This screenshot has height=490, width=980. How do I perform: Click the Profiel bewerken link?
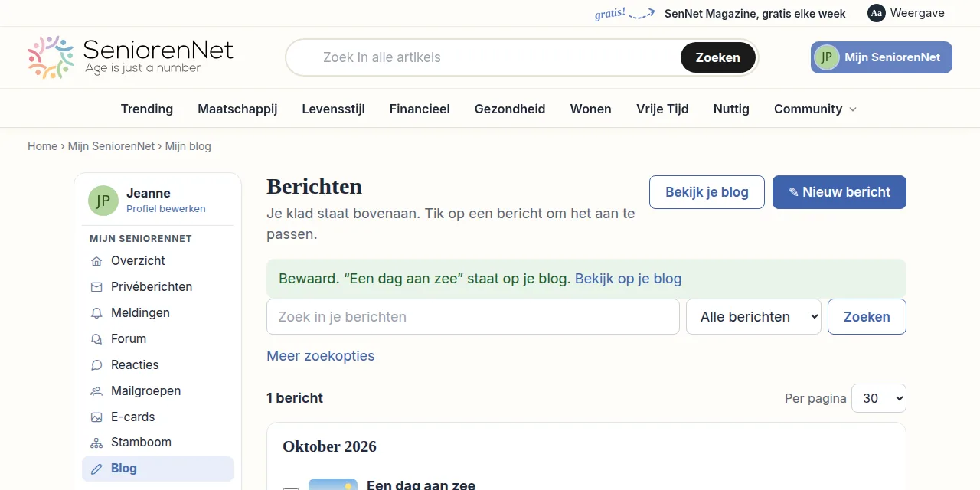click(x=166, y=209)
